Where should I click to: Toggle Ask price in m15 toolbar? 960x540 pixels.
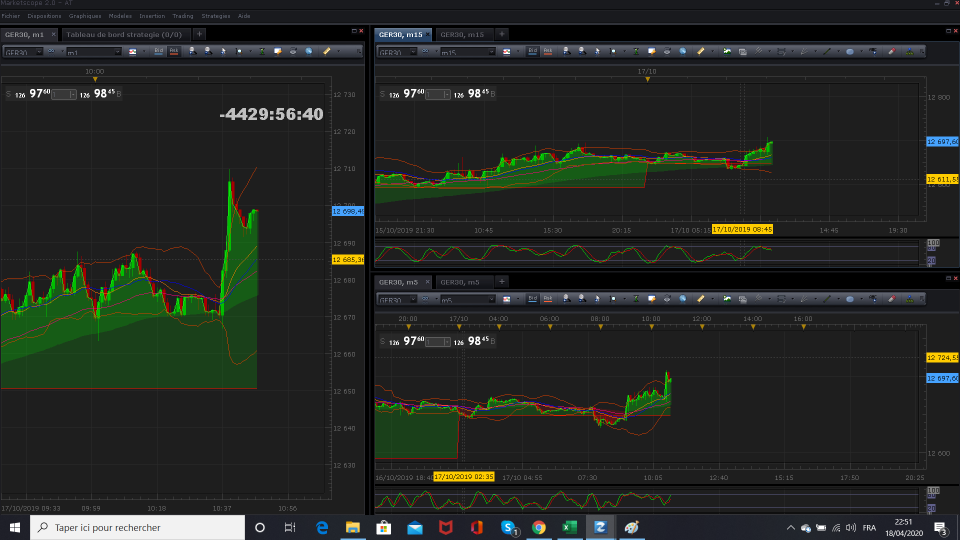tap(548, 51)
